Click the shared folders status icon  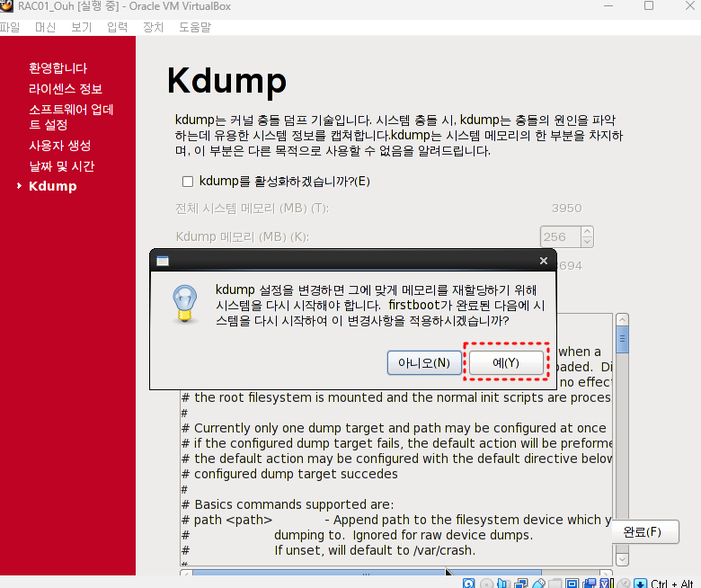click(555, 584)
